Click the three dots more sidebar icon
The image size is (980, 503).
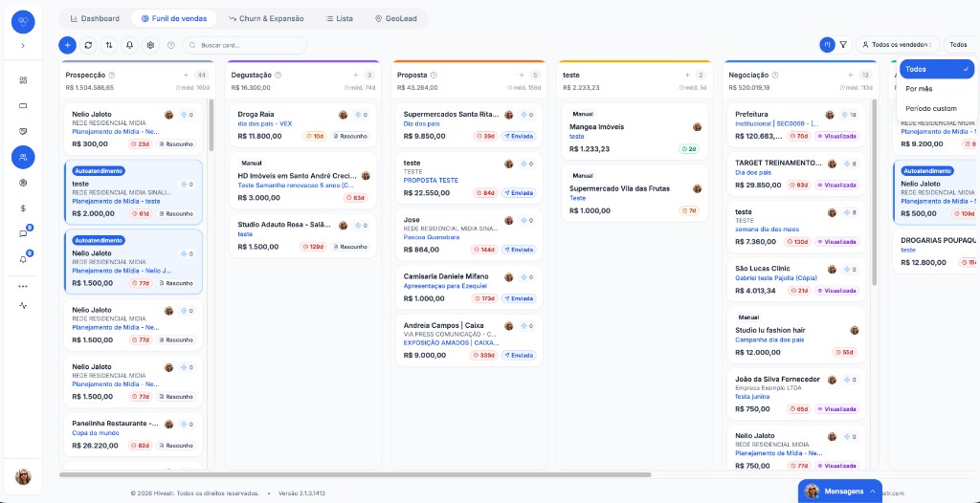pyautogui.click(x=23, y=286)
